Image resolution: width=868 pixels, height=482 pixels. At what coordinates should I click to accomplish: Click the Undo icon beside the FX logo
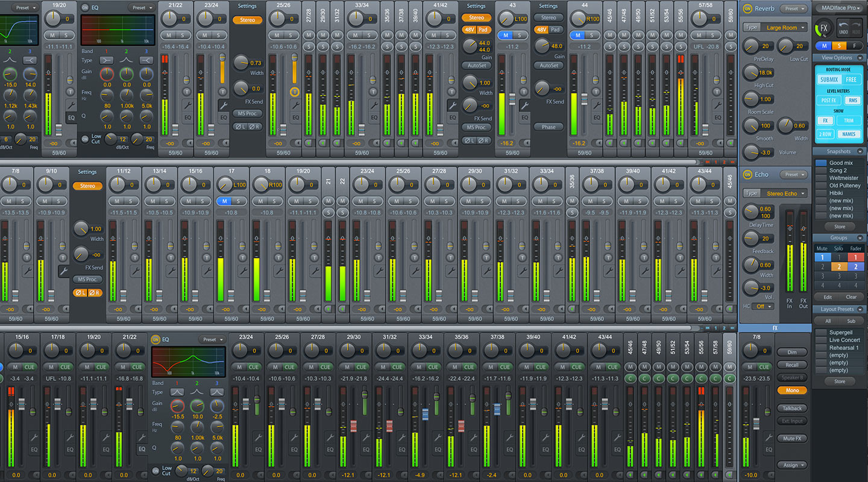click(843, 27)
